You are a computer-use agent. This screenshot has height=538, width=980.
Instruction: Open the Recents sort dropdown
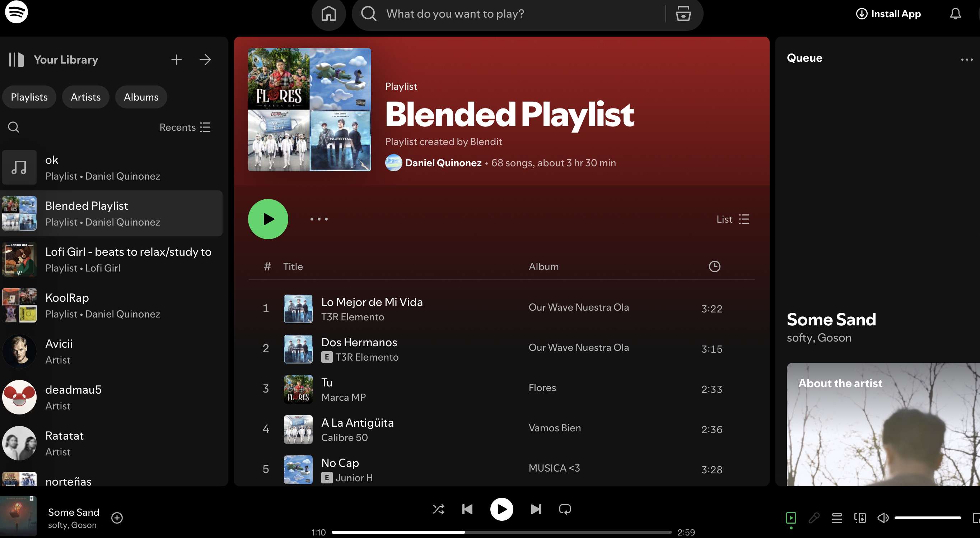click(x=185, y=127)
